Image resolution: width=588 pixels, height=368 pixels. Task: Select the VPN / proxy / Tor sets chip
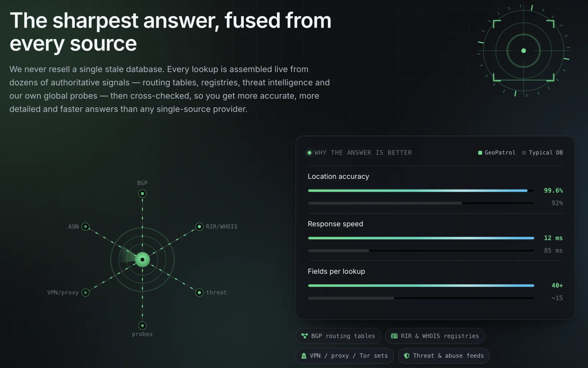click(345, 356)
